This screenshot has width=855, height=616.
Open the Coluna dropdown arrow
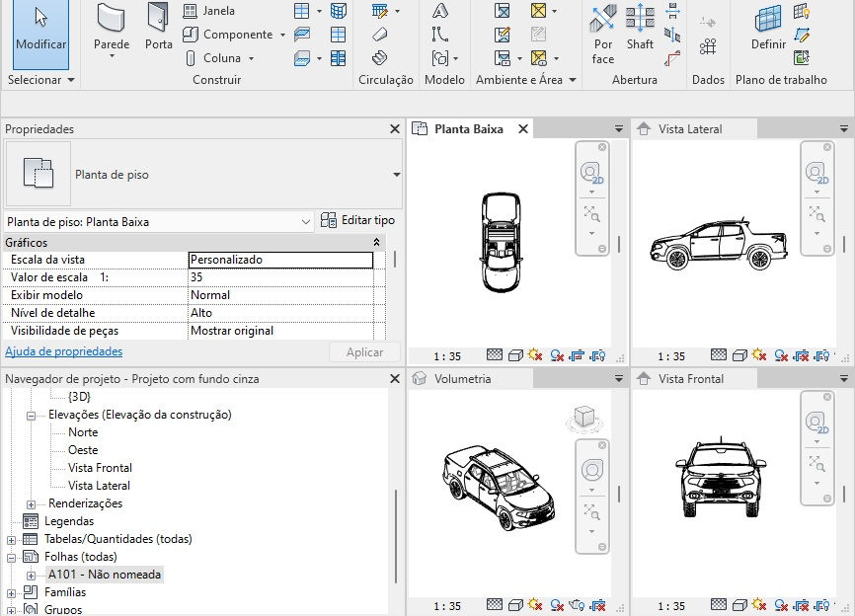pos(251,58)
